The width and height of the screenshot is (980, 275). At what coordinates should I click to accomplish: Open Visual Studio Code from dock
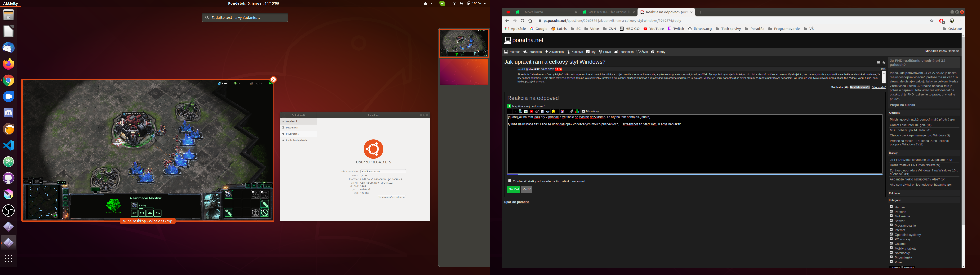8,145
